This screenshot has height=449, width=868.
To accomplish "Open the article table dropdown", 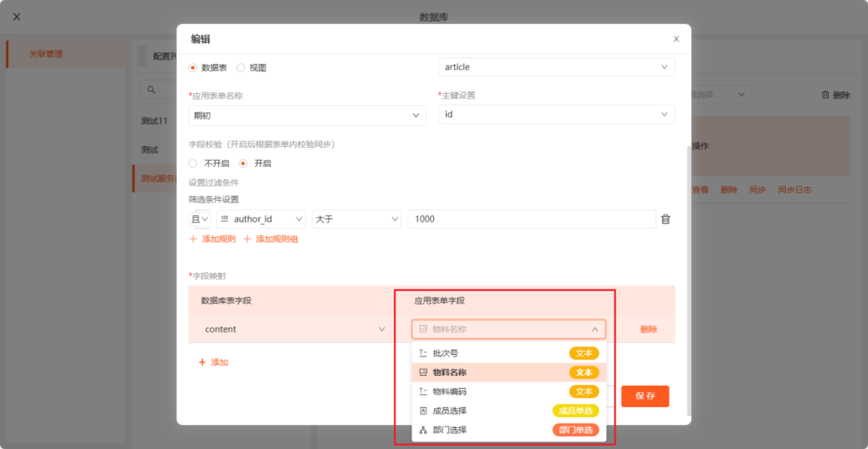I will [x=556, y=67].
